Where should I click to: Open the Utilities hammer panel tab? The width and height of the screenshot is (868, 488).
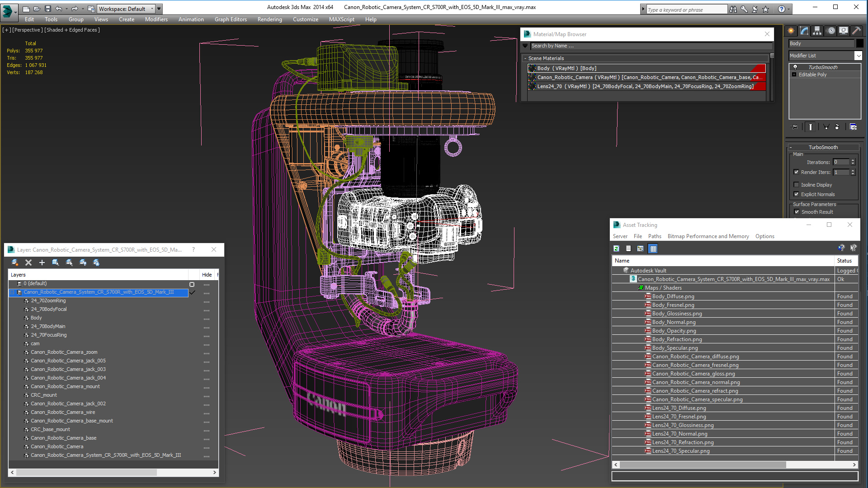(856, 31)
